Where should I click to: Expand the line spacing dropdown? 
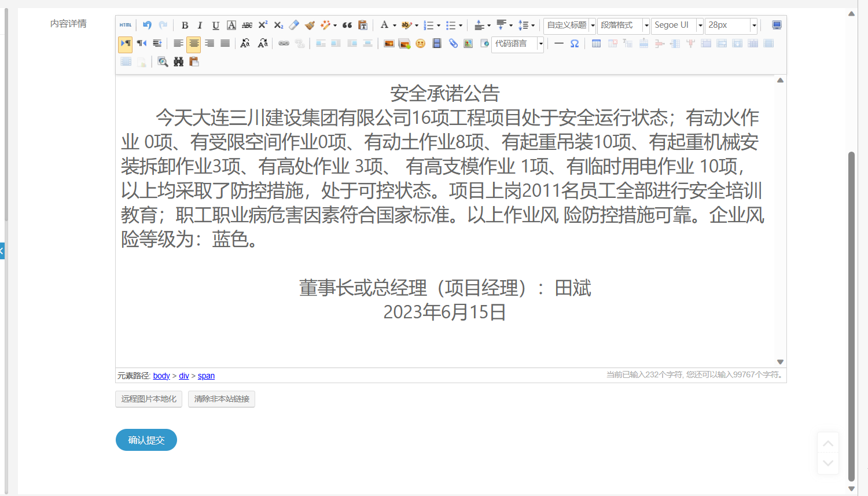(533, 25)
